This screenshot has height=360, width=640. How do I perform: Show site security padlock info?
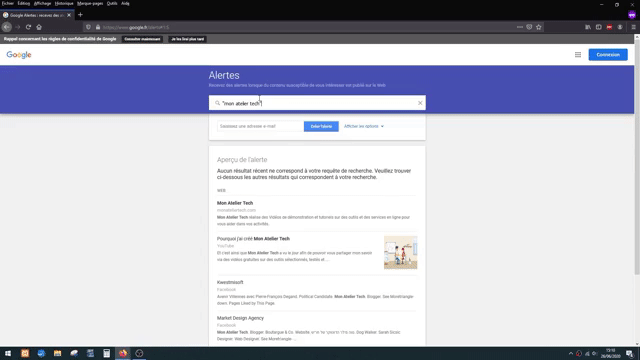coord(98,27)
